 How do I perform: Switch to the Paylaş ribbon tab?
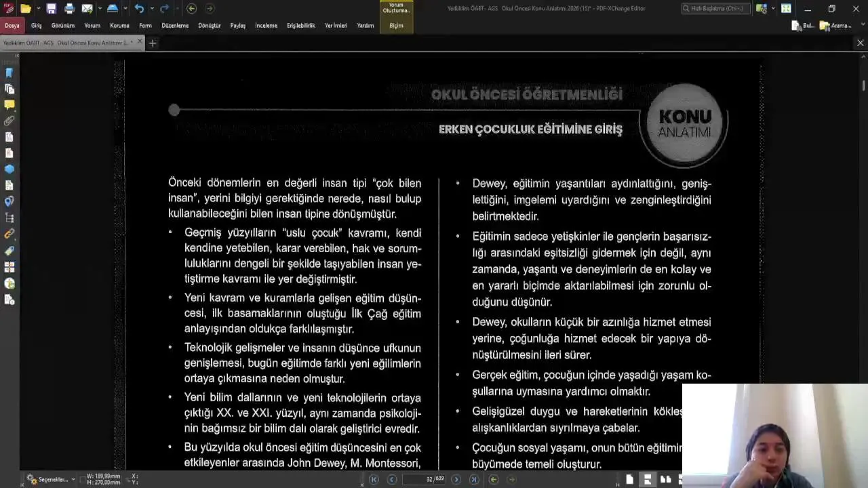click(238, 26)
